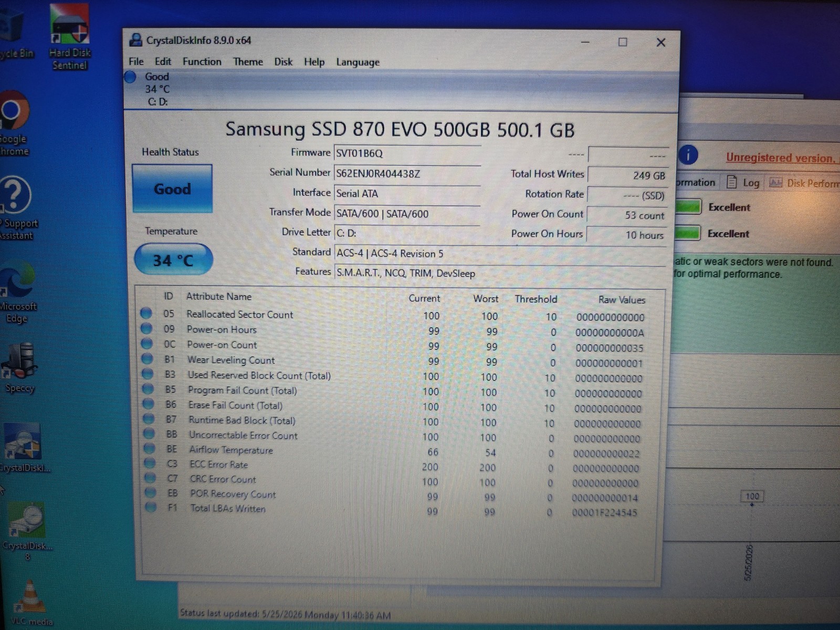
Task: Switch to the Log tab in Hard Disk Sentinel
Action: tap(743, 183)
